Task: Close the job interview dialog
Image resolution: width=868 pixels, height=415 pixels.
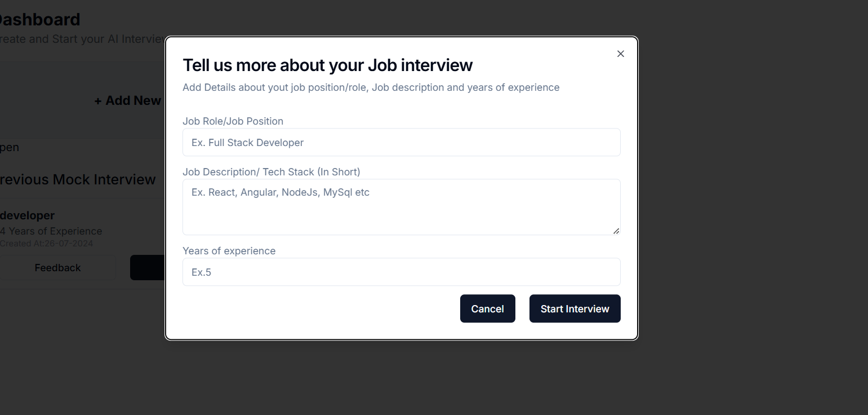Action: coord(620,54)
